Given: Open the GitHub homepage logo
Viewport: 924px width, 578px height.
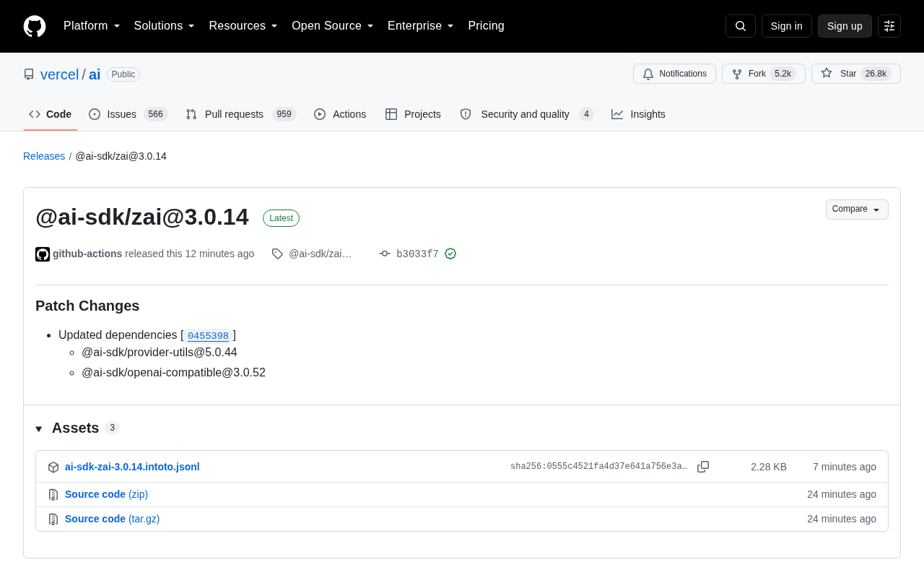Looking at the screenshot, I should [35, 26].
